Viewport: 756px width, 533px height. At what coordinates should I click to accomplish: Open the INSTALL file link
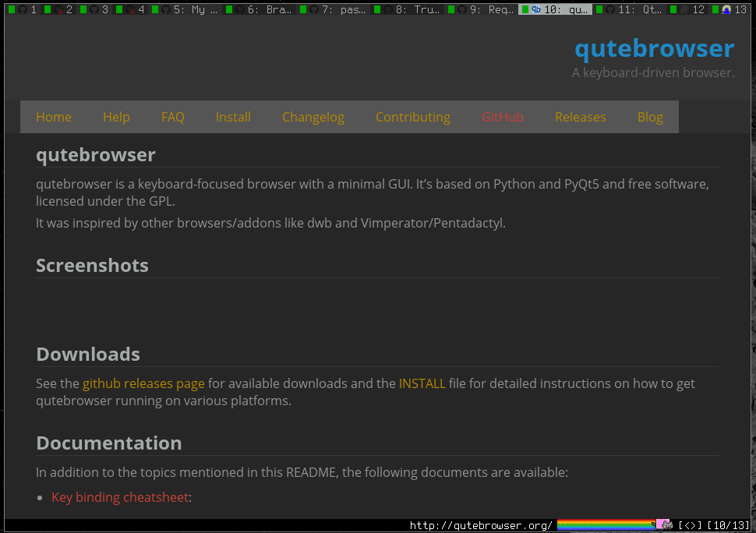[x=422, y=383]
